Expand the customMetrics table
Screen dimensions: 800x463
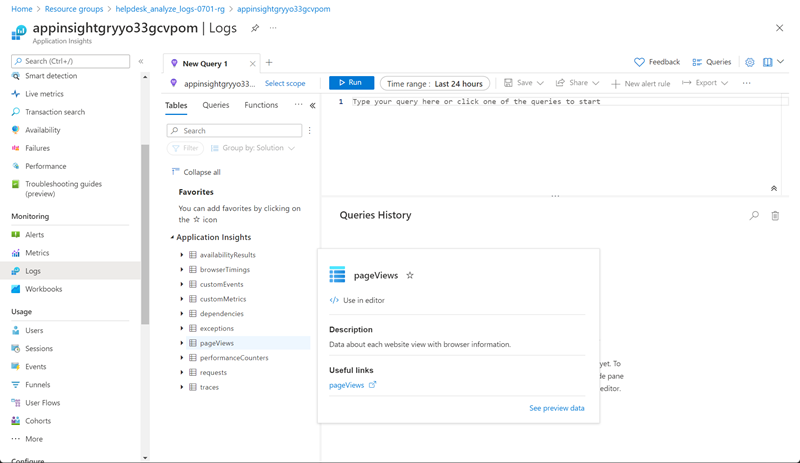coord(182,299)
